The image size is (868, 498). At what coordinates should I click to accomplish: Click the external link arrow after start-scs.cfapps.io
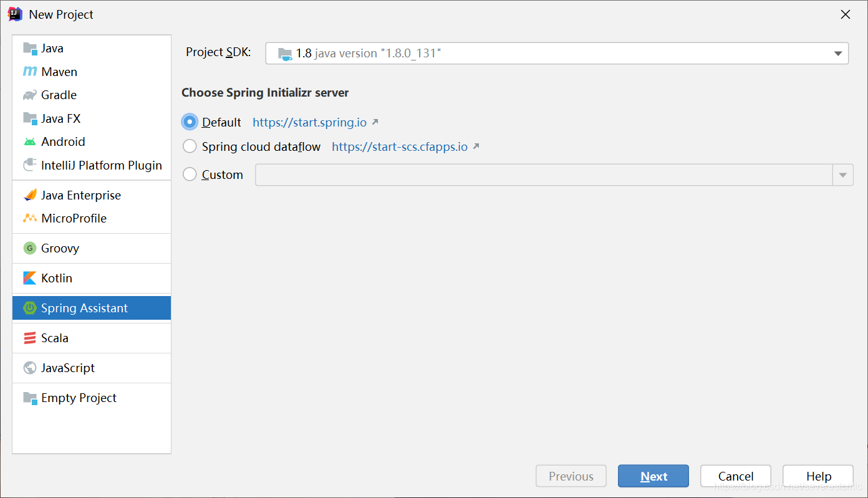(476, 146)
